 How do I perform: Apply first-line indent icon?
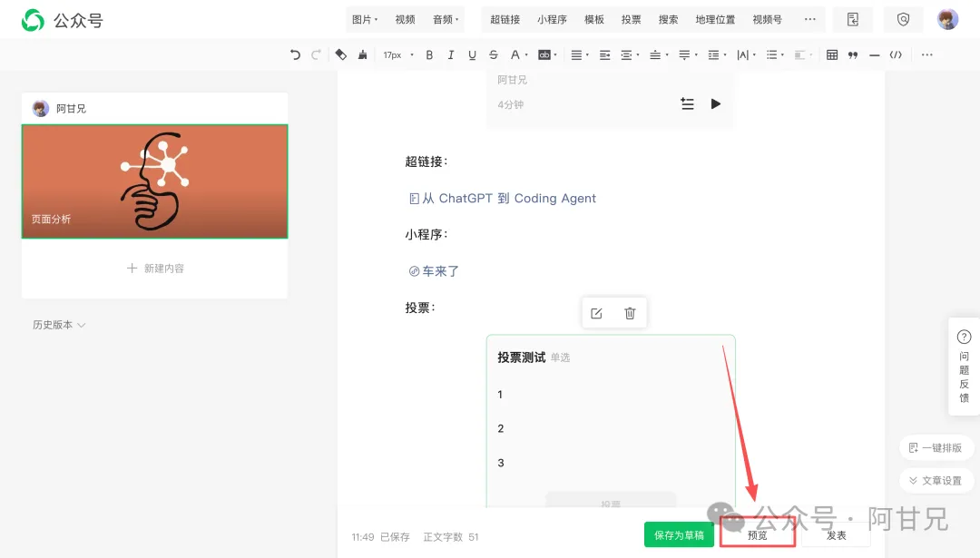604,55
